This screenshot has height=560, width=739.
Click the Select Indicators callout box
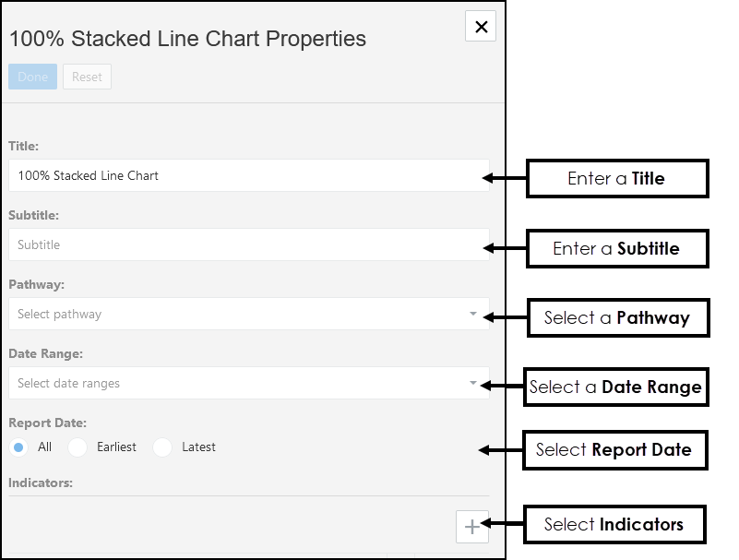click(x=614, y=525)
